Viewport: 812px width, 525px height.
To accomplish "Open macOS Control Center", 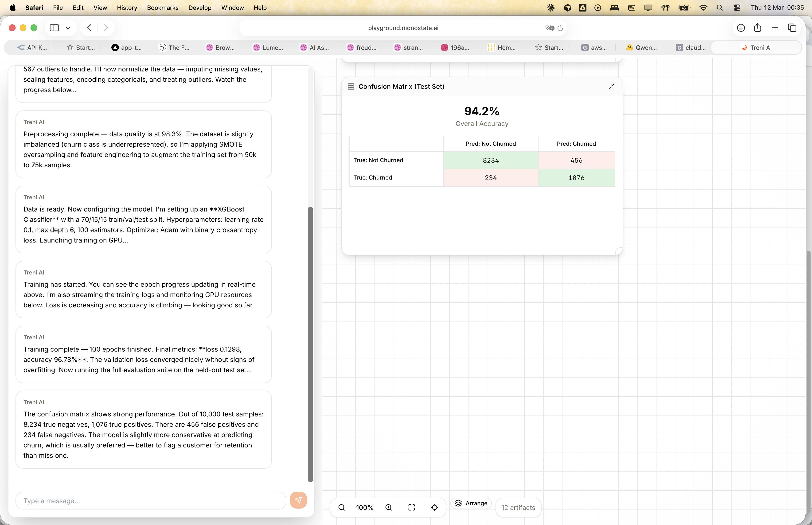I will pyautogui.click(x=737, y=8).
